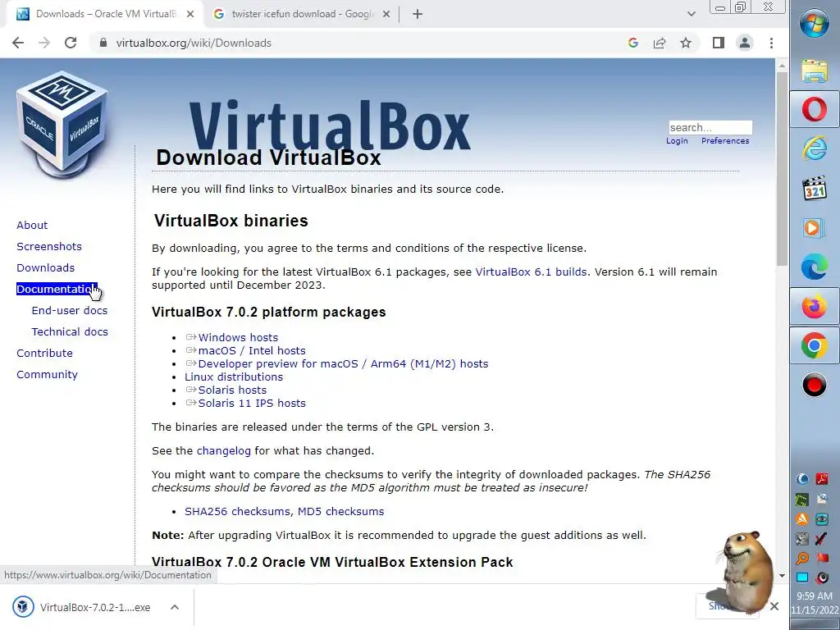
Task: Click the VirtualBox cube logo
Action: click(62, 125)
